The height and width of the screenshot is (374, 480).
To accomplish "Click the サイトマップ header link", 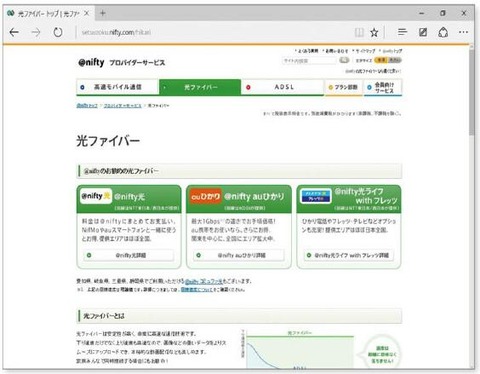I will [365, 51].
